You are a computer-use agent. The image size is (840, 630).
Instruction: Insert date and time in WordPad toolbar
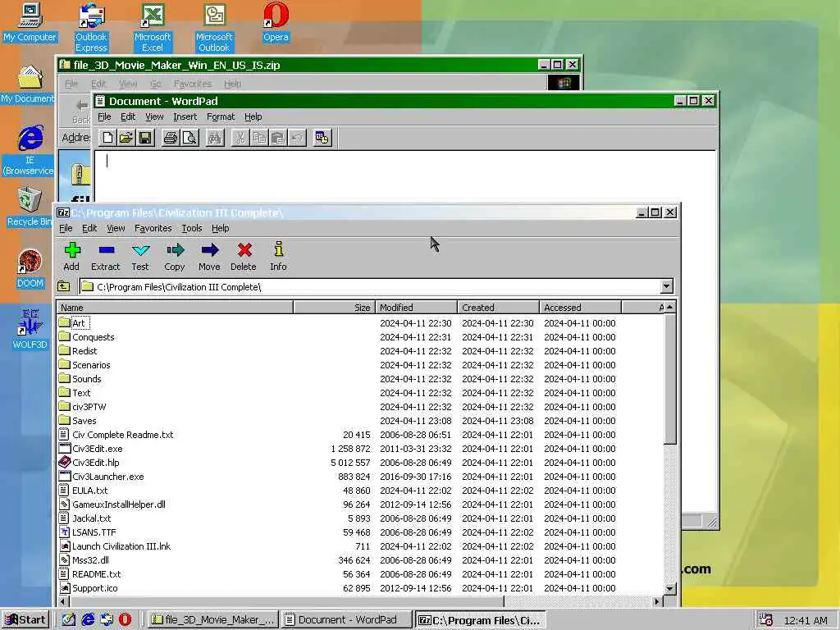coord(322,138)
